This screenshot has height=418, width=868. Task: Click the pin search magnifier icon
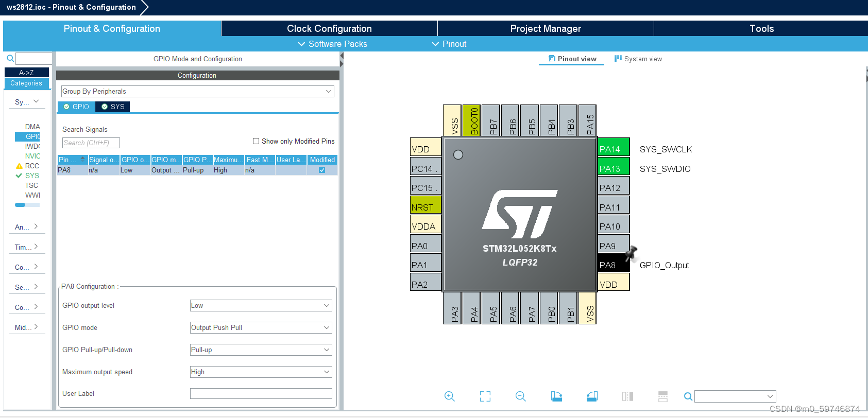(x=688, y=396)
